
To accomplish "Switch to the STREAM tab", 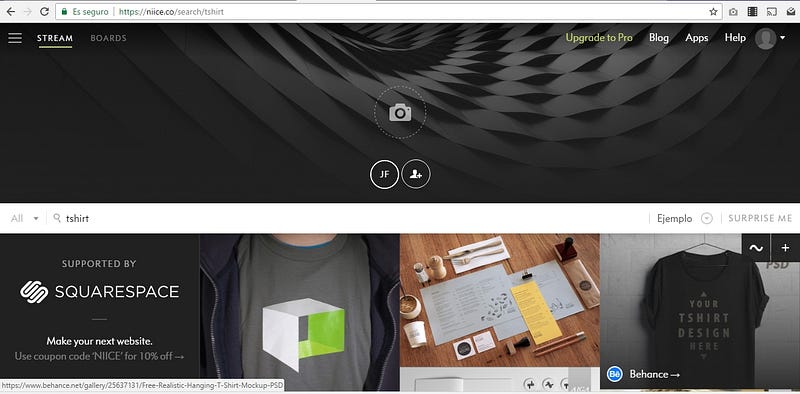I will tap(55, 38).
